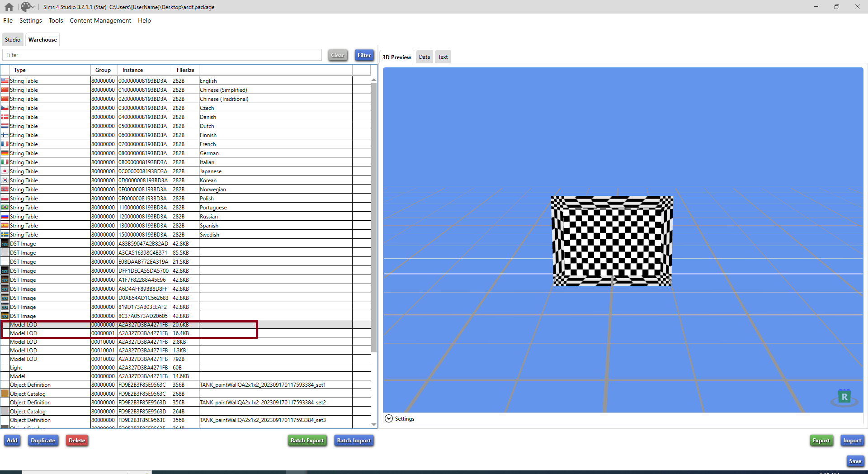The height and width of the screenshot is (474, 868).
Task: Select the DST Image thumbnail for A83B59047A2B82AD
Action: click(x=5, y=243)
